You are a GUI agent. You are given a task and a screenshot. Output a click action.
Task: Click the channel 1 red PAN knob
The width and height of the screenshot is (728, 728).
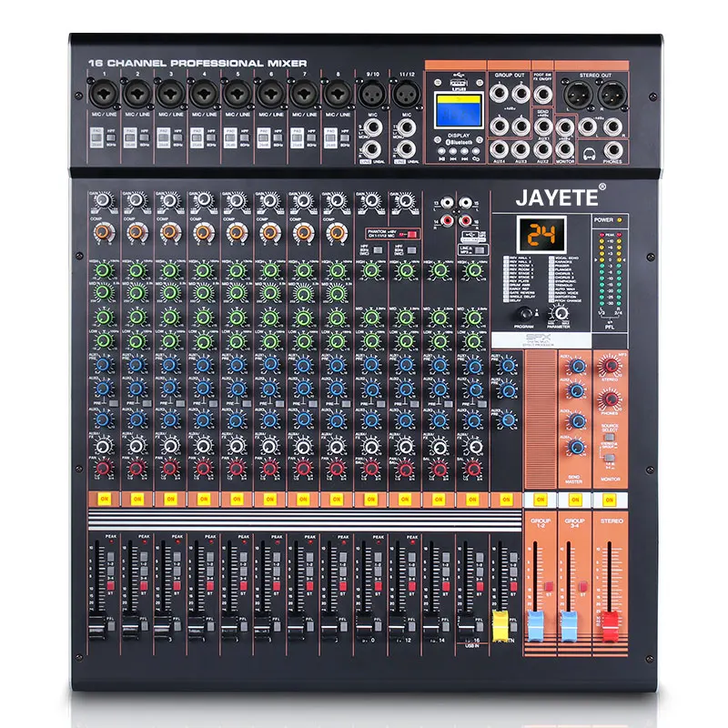103,468
